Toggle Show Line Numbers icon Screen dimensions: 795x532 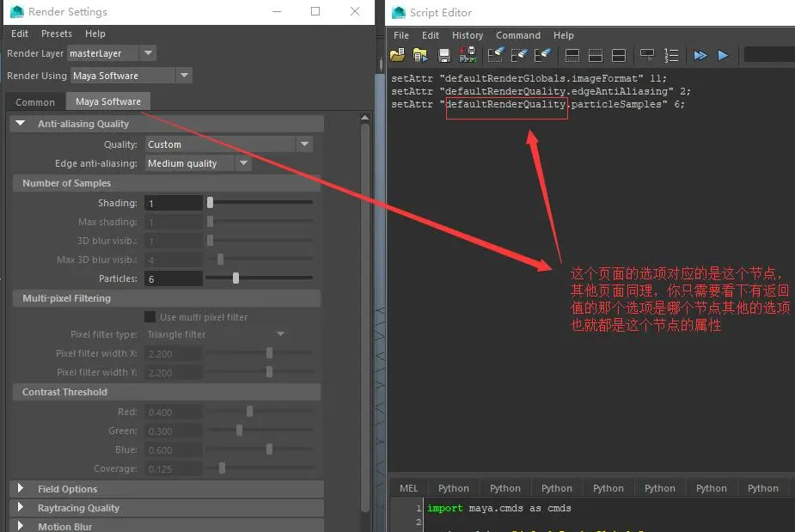(x=671, y=55)
